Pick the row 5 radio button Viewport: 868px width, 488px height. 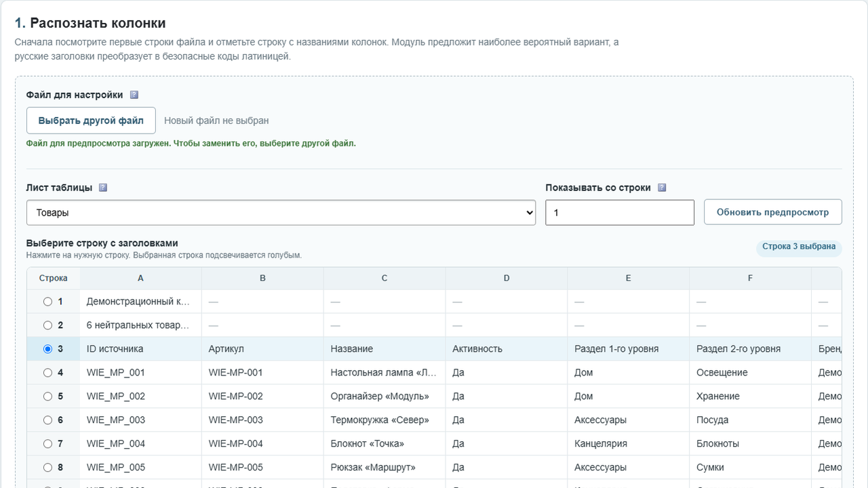tap(47, 396)
